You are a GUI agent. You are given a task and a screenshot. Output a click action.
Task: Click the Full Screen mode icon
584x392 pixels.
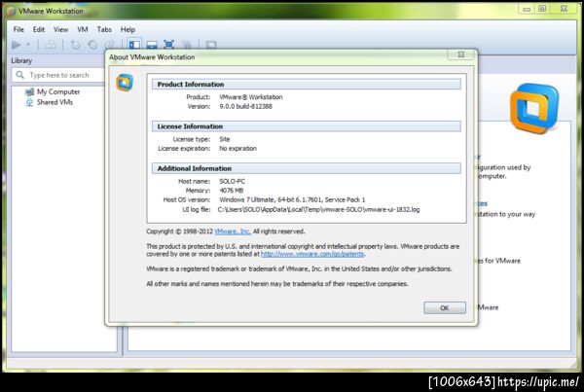click(169, 45)
